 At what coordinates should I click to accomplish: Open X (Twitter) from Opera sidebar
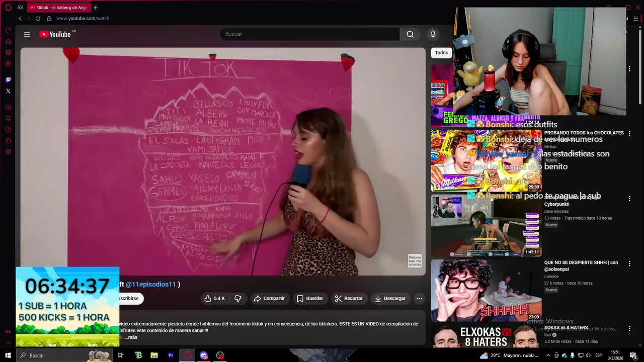pyautogui.click(x=8, y=91)
